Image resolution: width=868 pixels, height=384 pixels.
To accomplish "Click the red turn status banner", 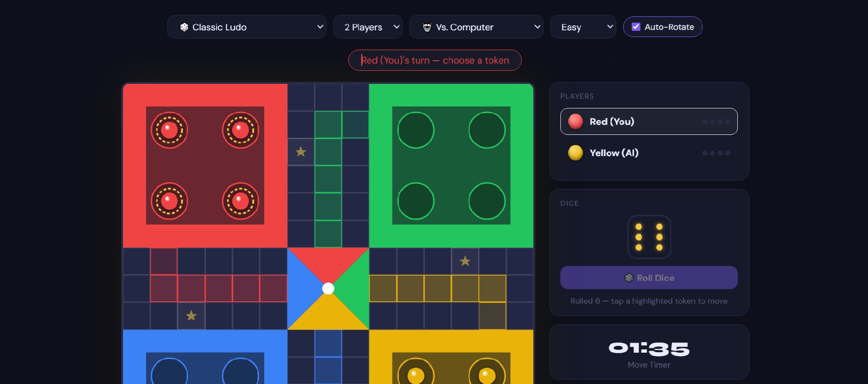I will click(x=435, y=60).
